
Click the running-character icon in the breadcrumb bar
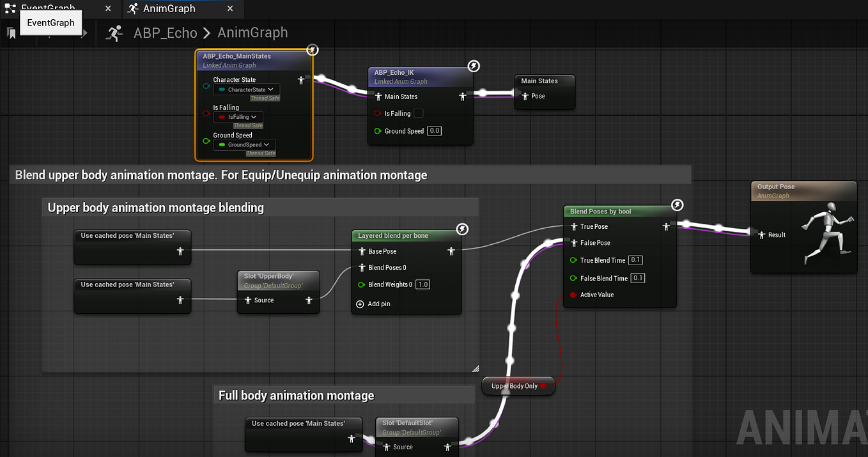114,33
